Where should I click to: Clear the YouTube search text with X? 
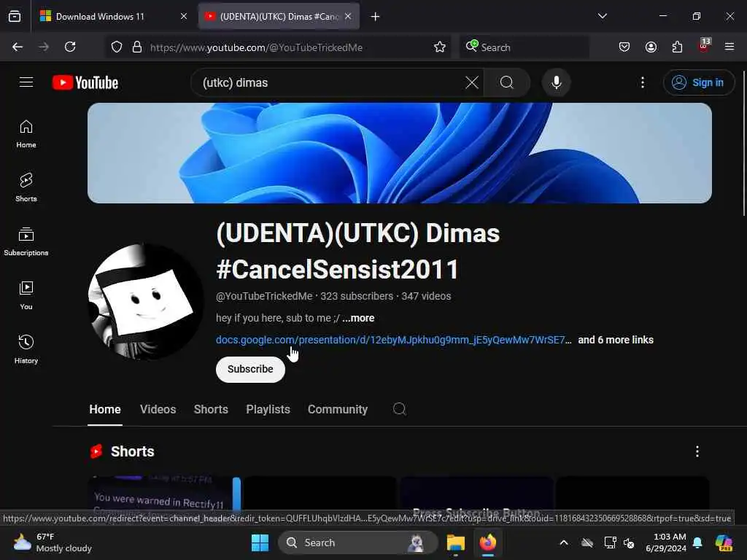[x=472, y=82]
